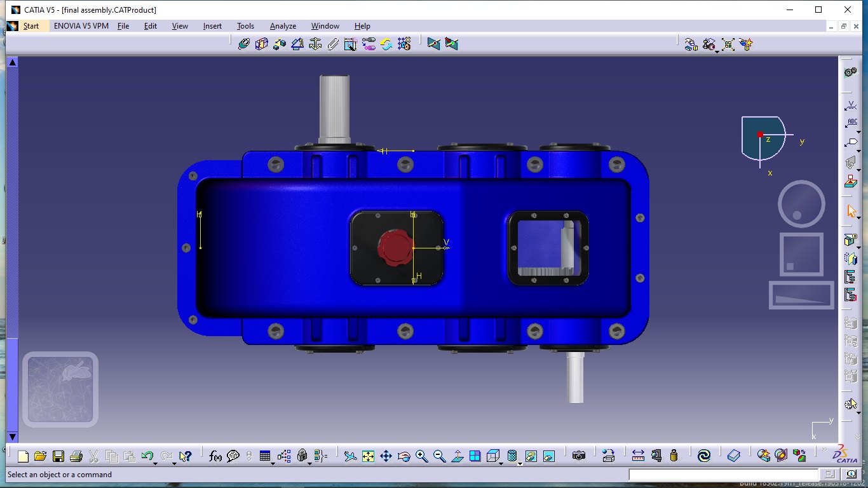Open the Window menu
Screen dimensions: 868x488
[x=325, y=26]
